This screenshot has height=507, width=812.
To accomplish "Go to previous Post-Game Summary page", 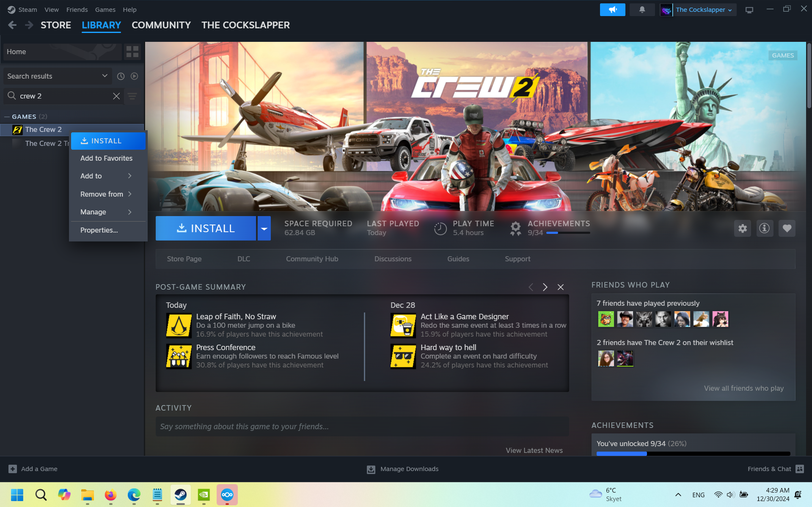I will (x=531, y=287).
